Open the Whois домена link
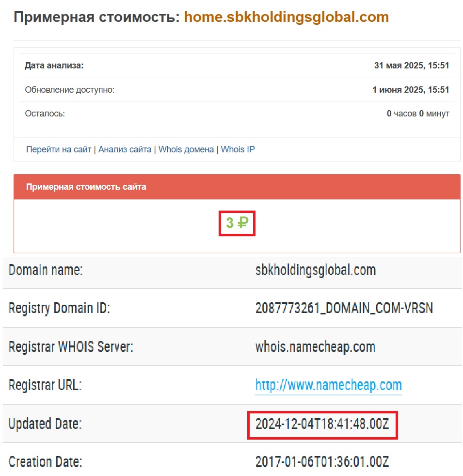463x476 pixels. 186,149
